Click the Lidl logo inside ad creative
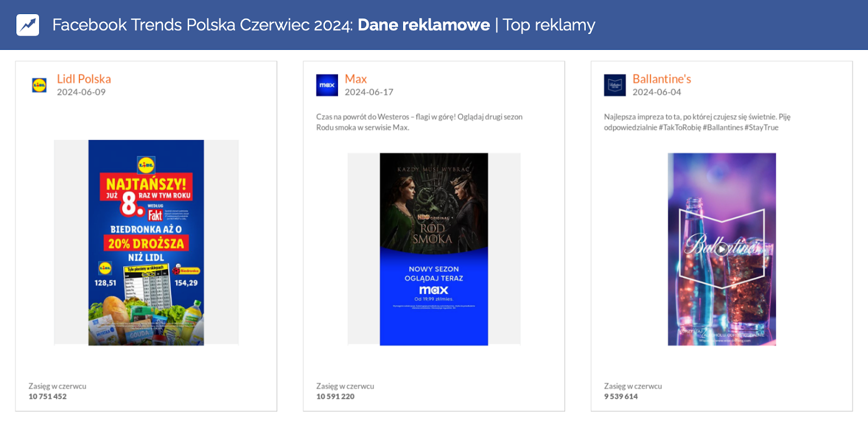This screenshot has height=426, width=868. pos(146,164)
